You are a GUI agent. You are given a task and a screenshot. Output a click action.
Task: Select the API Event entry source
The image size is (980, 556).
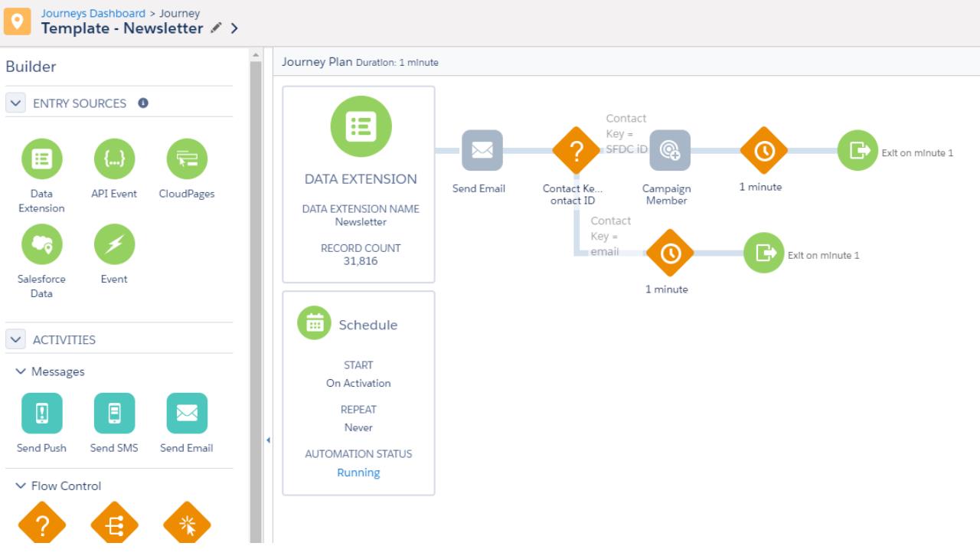(114, 159)
